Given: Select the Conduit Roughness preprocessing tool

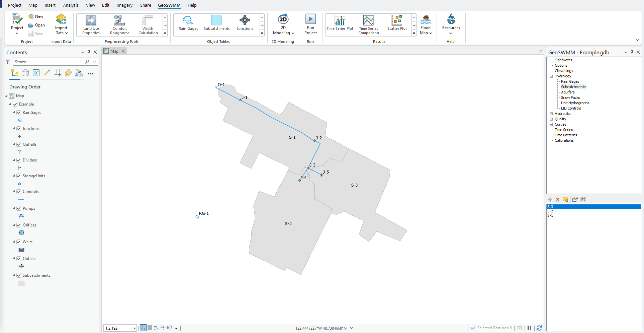Looking at the screenshot, I should [x=119, y=24].
